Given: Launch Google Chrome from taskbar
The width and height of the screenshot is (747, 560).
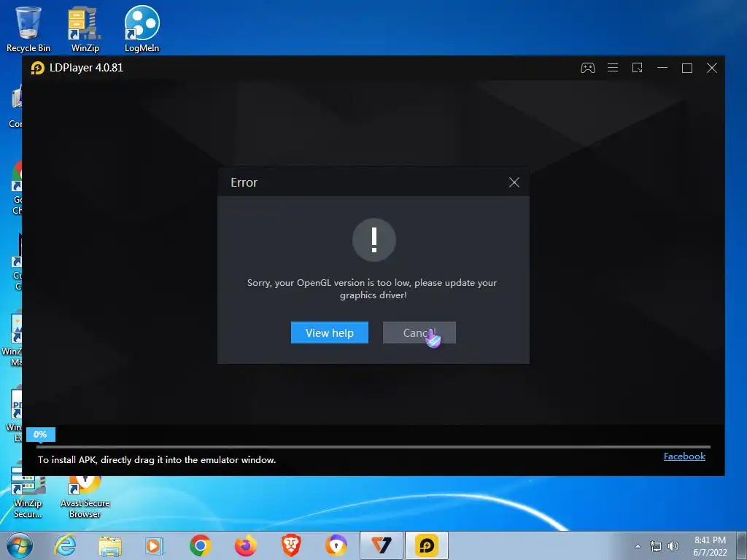Looking at the screenshot, I should pos(200,545).
